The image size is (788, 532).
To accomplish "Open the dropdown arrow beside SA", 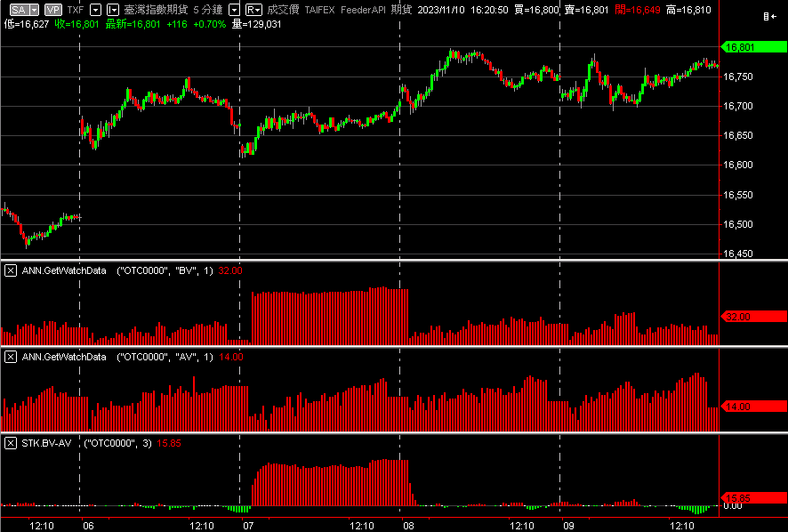I will pos(34,10).
